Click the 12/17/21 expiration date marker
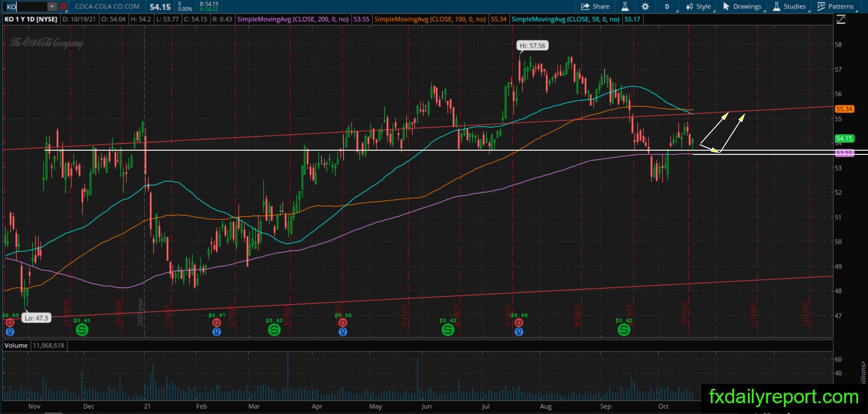 click(806, 313)
